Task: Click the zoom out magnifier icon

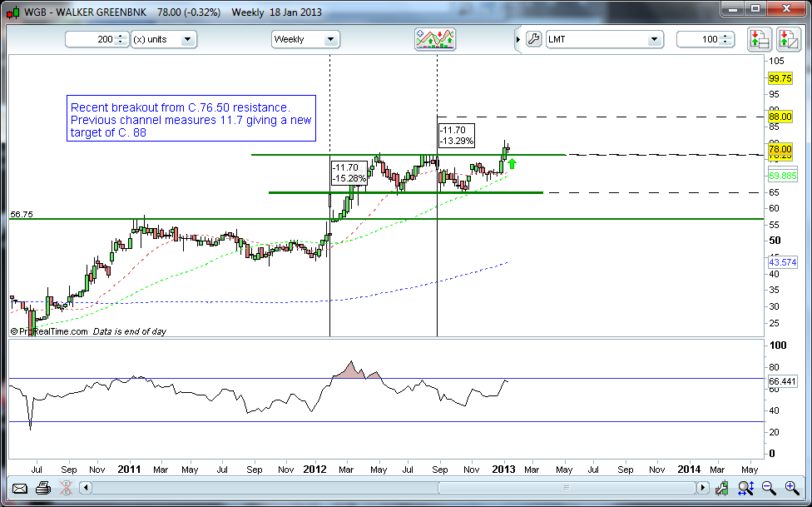Action: click(769, 489)
